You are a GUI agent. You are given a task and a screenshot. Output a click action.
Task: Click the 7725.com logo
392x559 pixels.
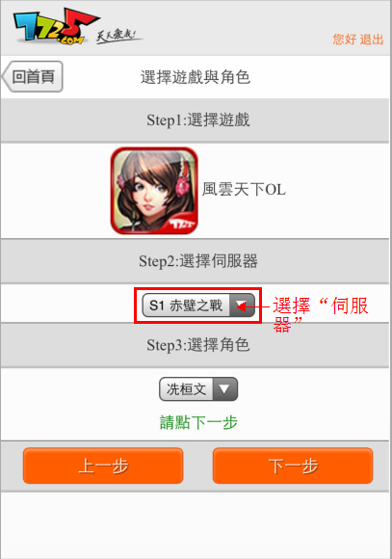(55, 26)
